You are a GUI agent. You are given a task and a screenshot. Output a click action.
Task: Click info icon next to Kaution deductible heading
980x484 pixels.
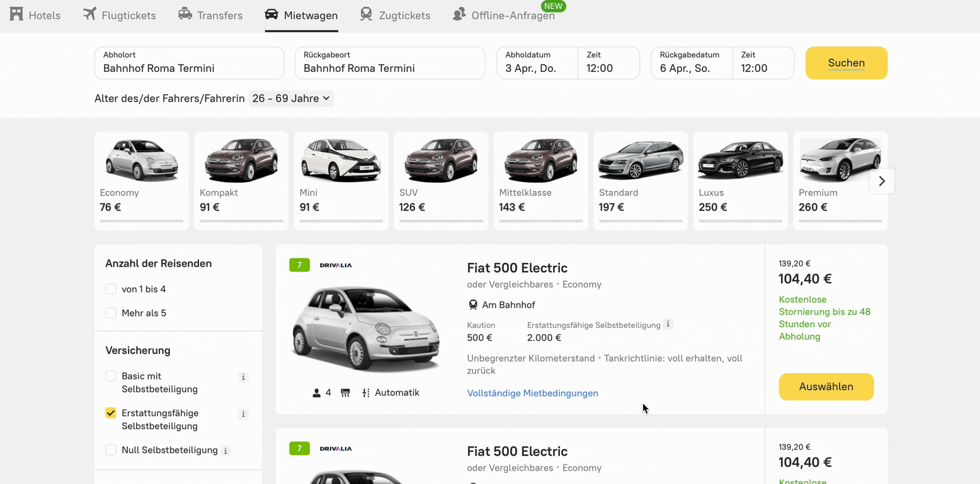pyautogui.click(x=668, y=324)
